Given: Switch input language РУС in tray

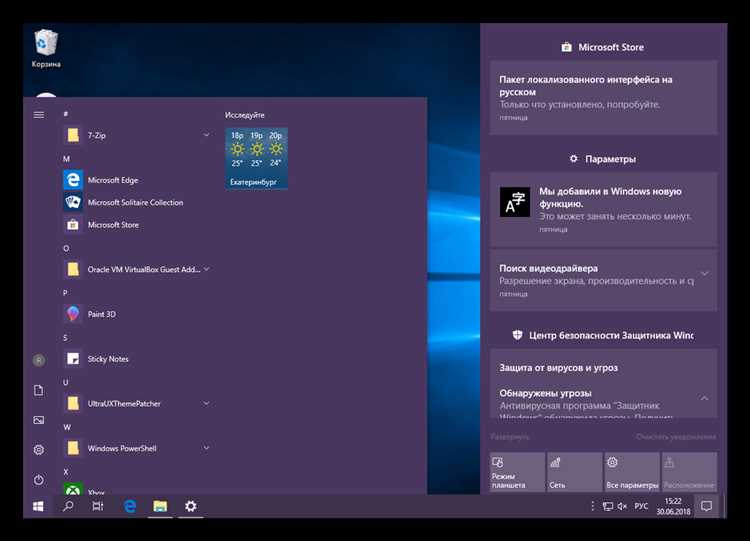Looking at the screenshot, I should [641, 506].
